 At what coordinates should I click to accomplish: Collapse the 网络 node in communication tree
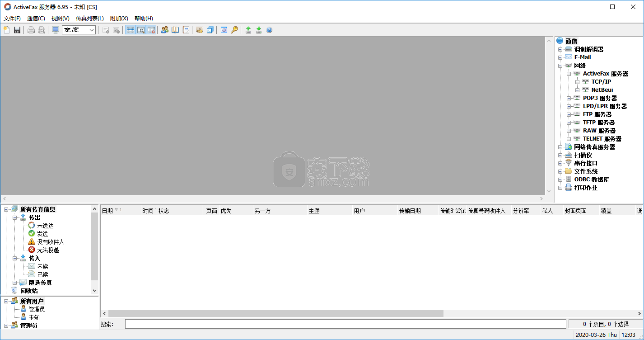pyautogui.click(x=560, y=66)
